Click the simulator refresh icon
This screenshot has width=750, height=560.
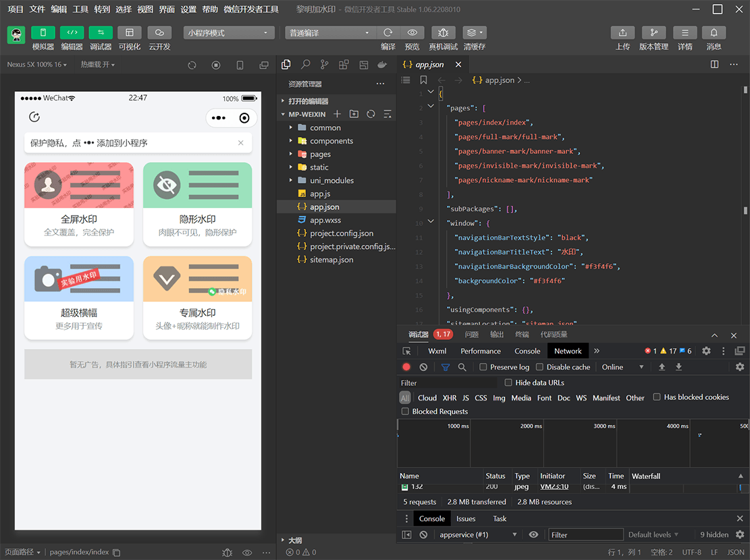(192, 65)
